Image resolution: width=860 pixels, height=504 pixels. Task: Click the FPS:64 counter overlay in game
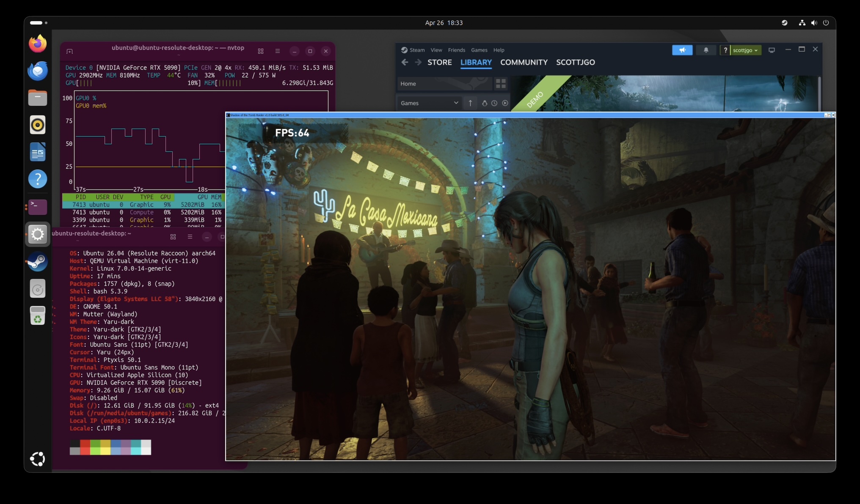[x=292, y=133]
